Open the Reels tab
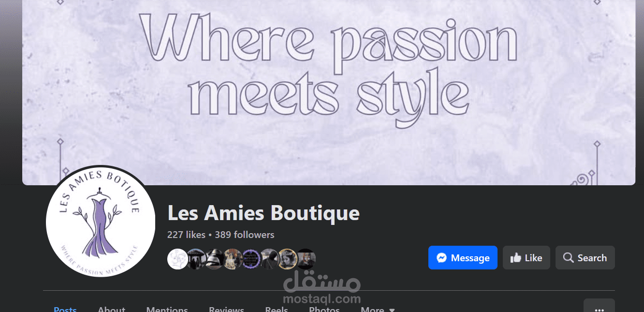 pyautogui.click(x=277, y=309)
